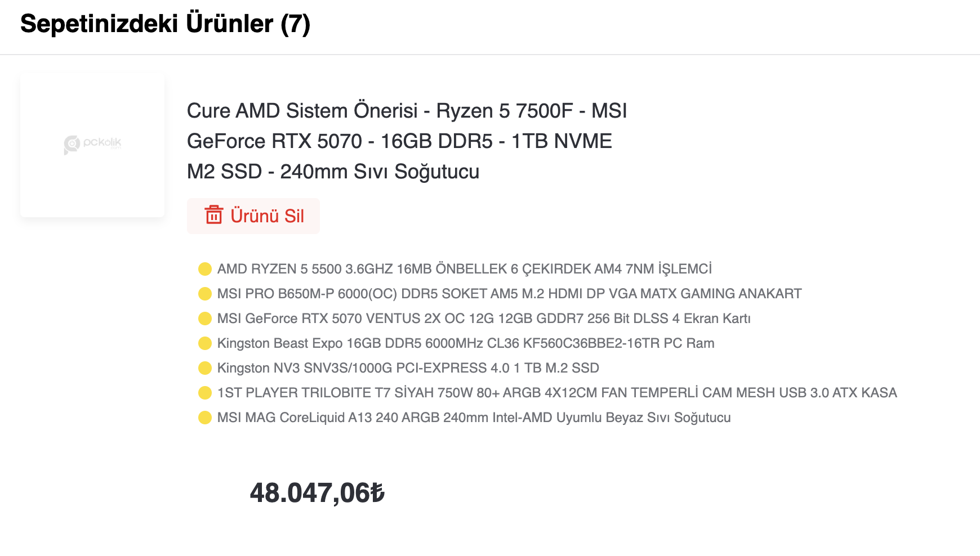Click the Sepetinizdeki Ürünler (7) heading
The height and width of the screenshot is (556, 980).
click(165, 24)
